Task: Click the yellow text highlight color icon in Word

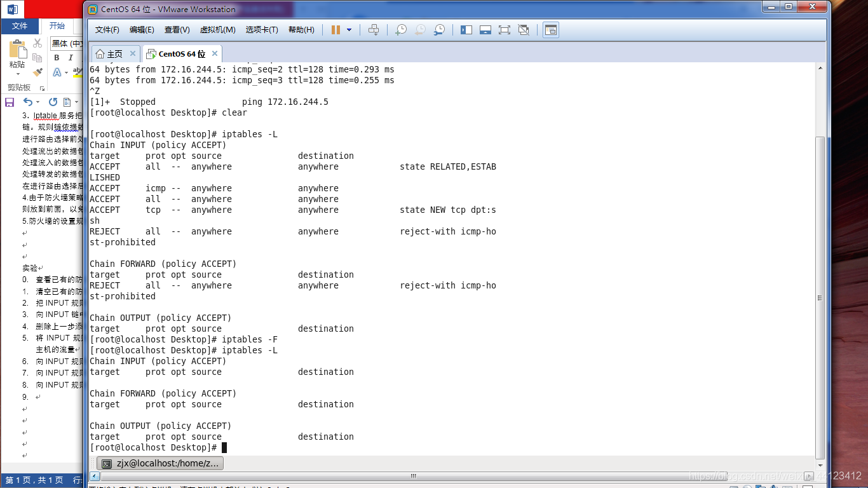Action: 78,72
